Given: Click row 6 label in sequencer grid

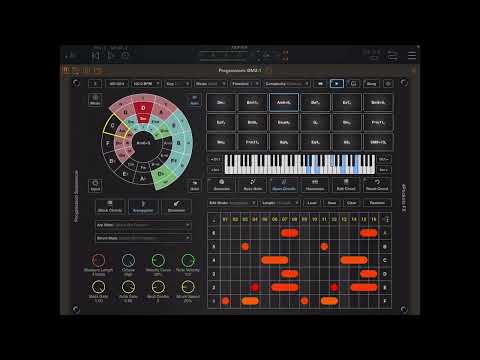Looking at the screenshot, I should pos(214,233).
